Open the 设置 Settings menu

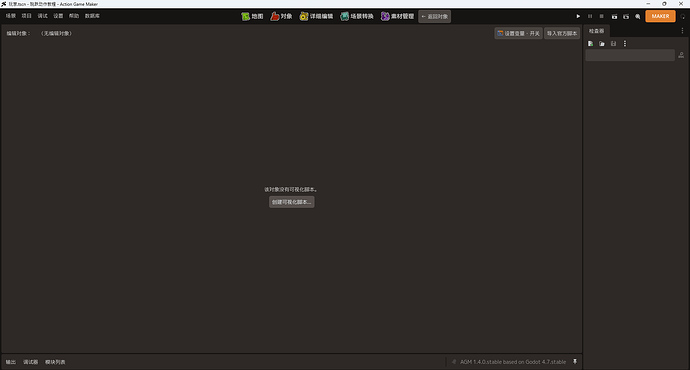click(x=58, y=16)
